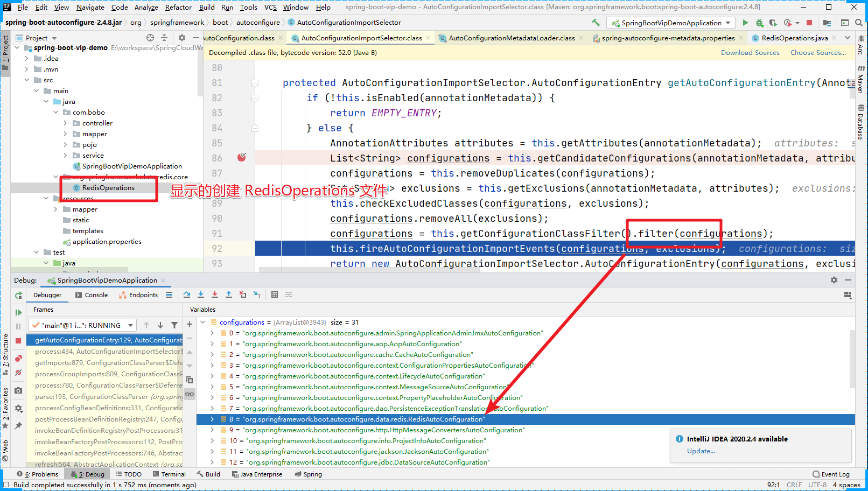Open the thread selector "main"@1 RUNNING dropdown
The width and height of the screenshot is (868, 491).
point(82,325)
